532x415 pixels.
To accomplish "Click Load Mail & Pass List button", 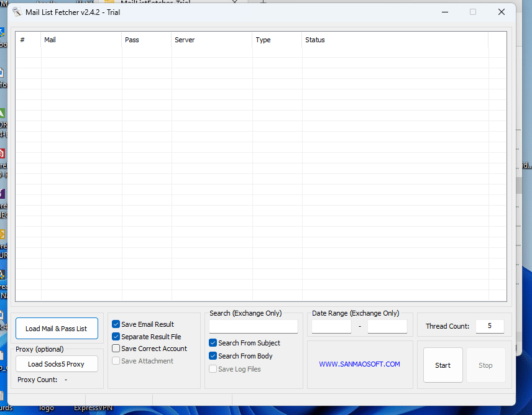I will 57,329.
